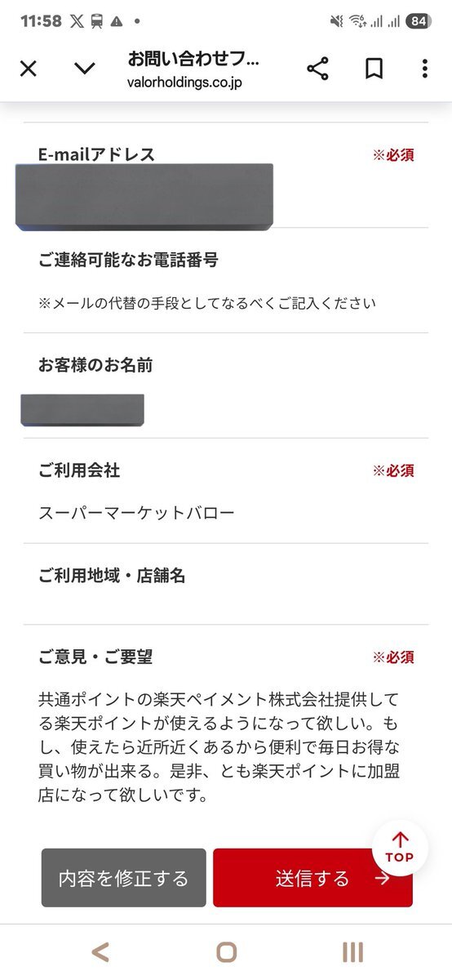Expand the downward chevron next to close

(x=85, y=69)
